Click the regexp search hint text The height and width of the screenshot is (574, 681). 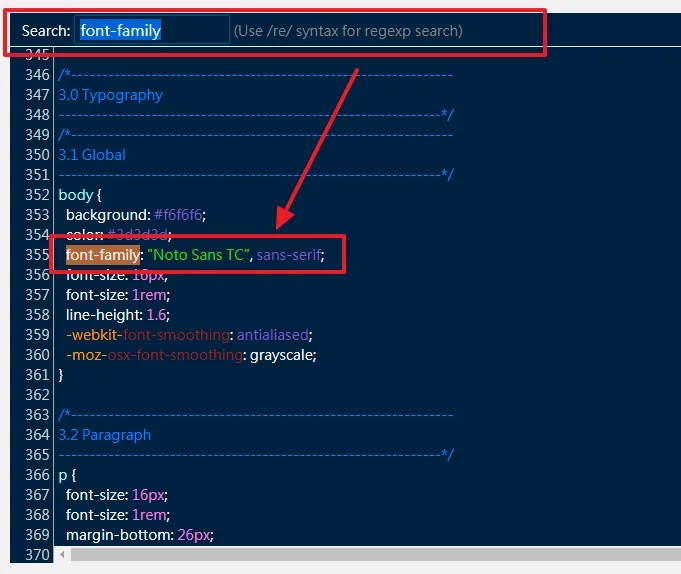348,31
